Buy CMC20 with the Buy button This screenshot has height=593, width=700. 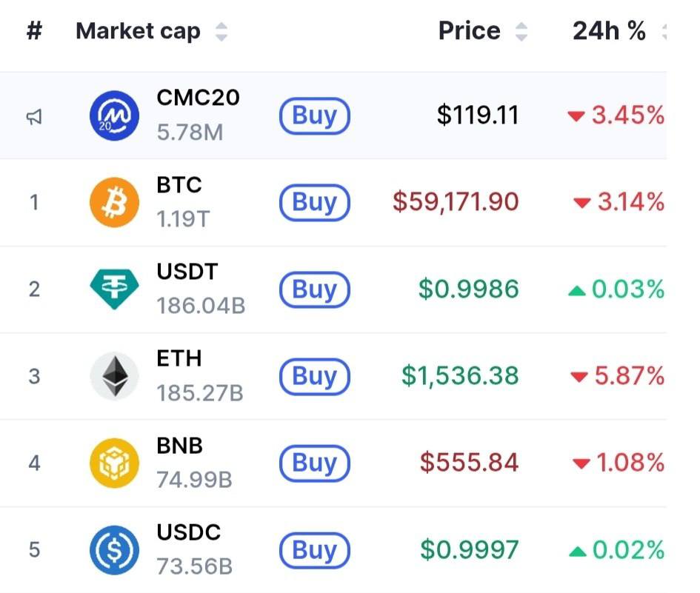tap(315, 115)
